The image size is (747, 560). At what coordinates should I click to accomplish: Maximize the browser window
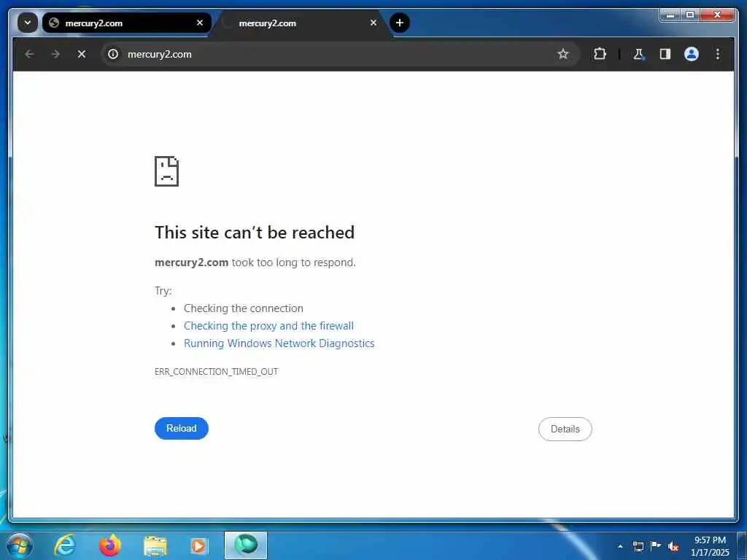689,15
